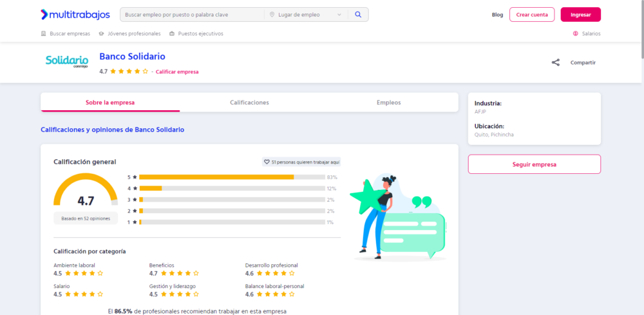Click the Gestión y liderazgo star rating
This screenshot has width=644, height=315.
click(180, 294)
